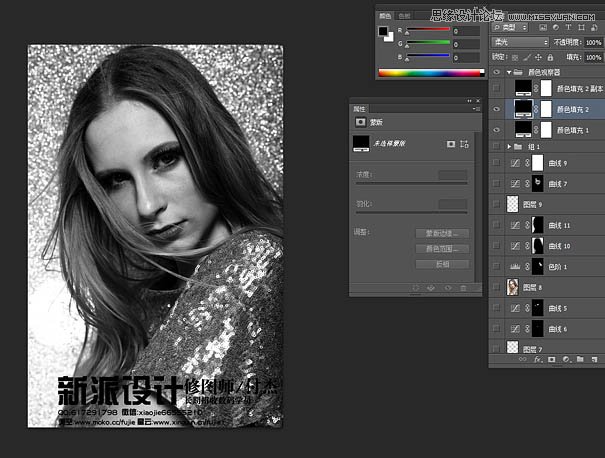The image size is (605, 458).
Task: Click add layer mask icon in Layers footer
Action: tap(551, 359)
